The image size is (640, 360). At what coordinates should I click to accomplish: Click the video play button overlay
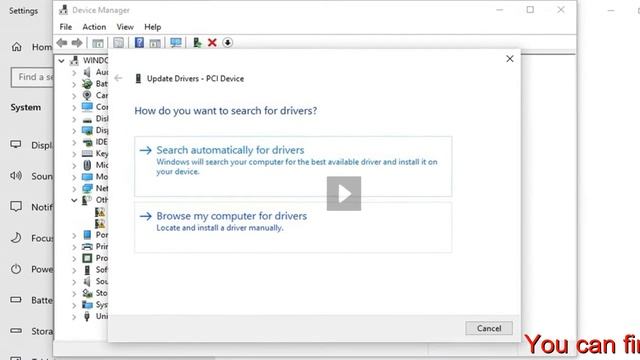pos(344,193)
